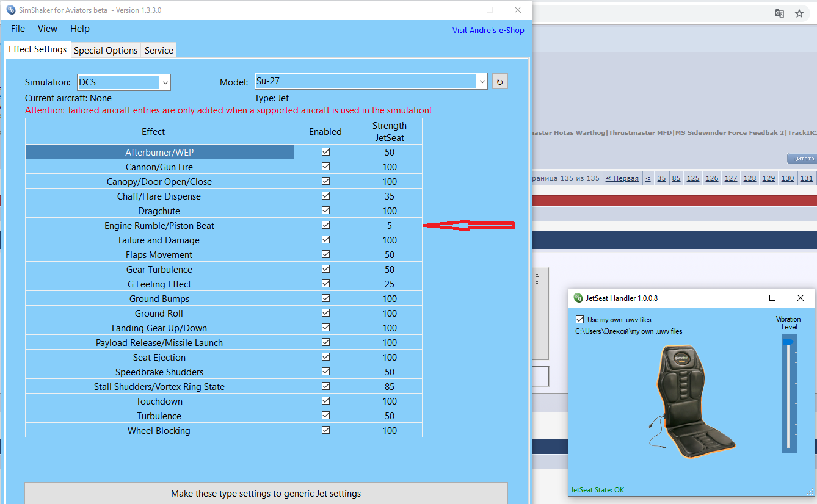Click the « Первая first page link
Image resolution: width=817 pixels, height=504 pixels.
tap(622, 178)
